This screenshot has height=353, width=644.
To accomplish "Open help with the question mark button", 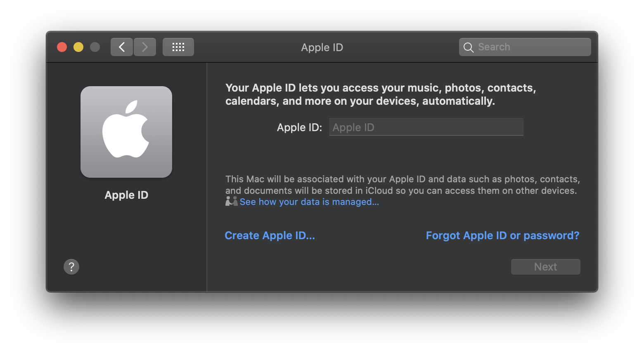I will (x=71, y=267).
